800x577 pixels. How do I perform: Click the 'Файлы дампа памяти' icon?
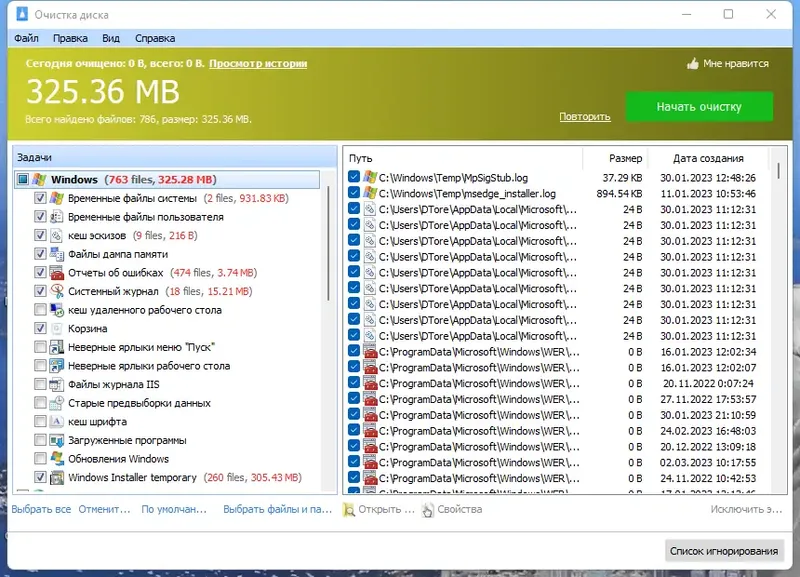[57, 254]
